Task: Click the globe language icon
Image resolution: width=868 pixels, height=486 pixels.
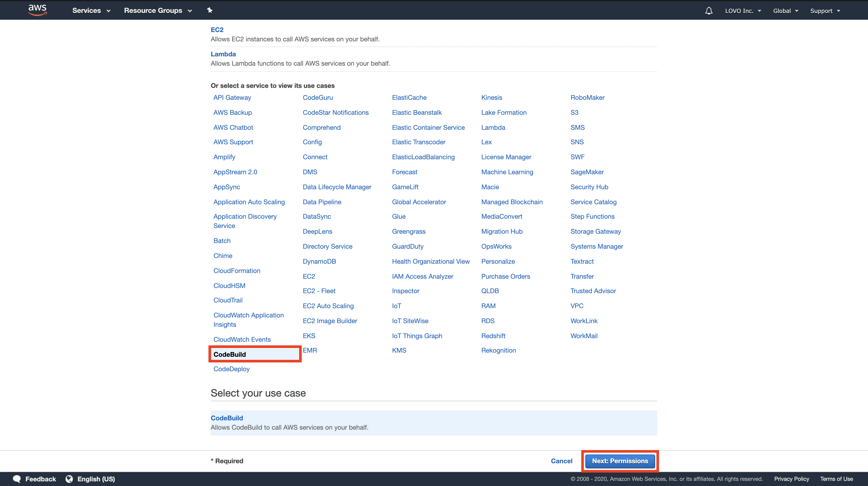Action: (69, 479)
